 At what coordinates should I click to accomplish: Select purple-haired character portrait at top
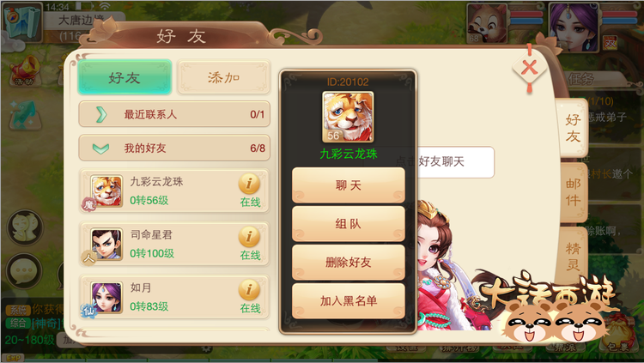574,23
